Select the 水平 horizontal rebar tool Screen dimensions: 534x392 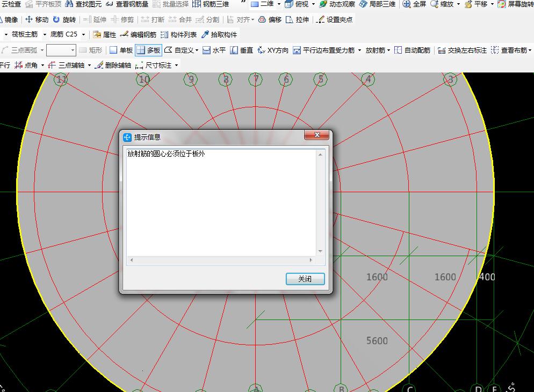click(x=214, y=50)
